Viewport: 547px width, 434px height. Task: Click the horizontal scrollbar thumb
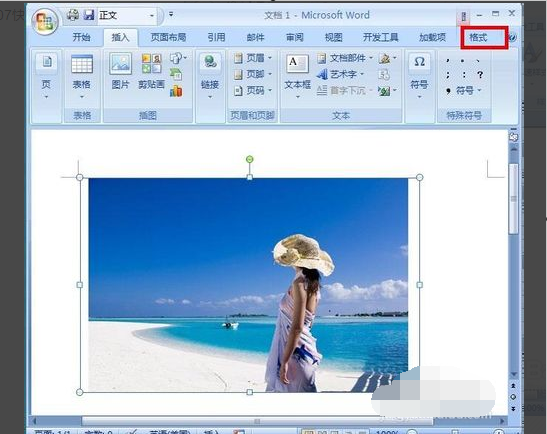[x=258, y=421]
